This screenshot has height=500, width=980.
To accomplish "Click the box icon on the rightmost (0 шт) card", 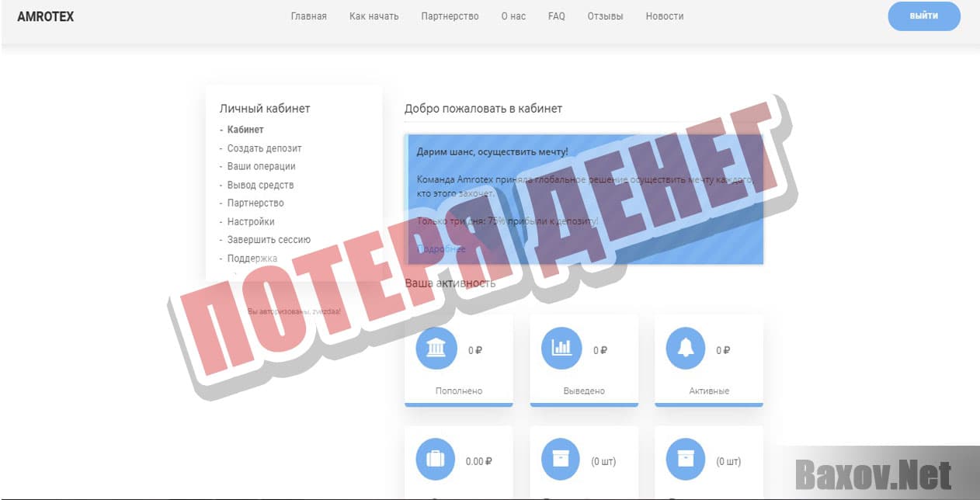I will pos(685,458).
